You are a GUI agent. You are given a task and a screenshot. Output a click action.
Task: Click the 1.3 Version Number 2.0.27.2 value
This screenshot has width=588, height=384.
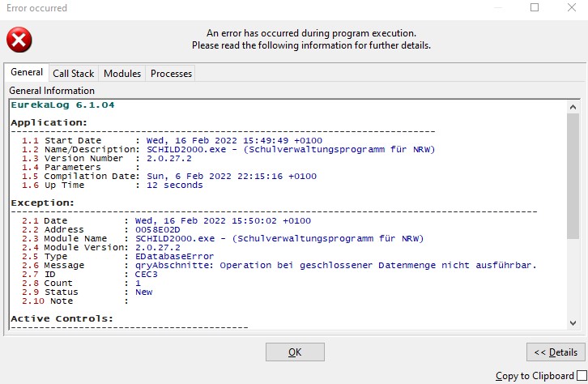coord(169,158)
